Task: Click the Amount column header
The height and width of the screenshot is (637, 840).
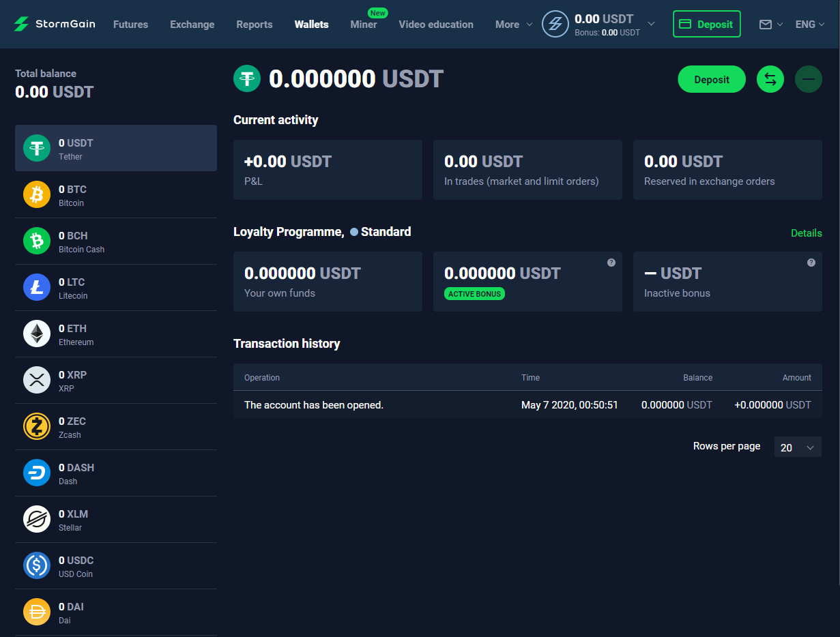Action: (x=797, y=378)
